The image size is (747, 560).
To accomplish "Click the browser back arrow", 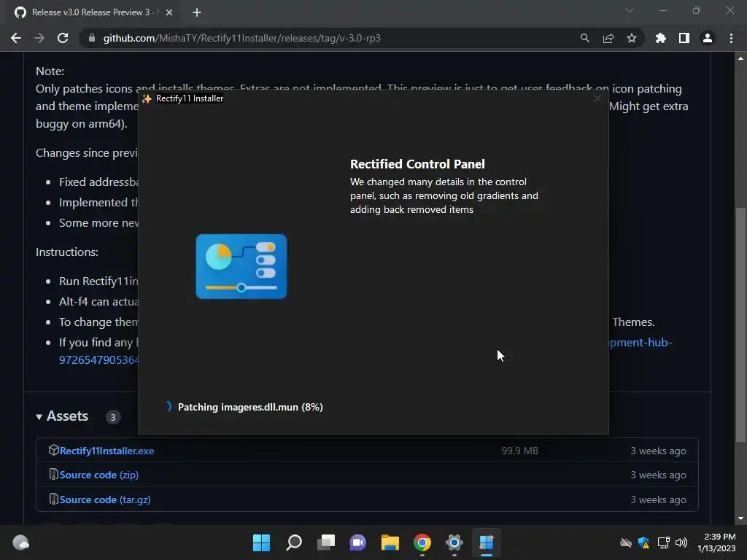I will click(x=16, y=38).
